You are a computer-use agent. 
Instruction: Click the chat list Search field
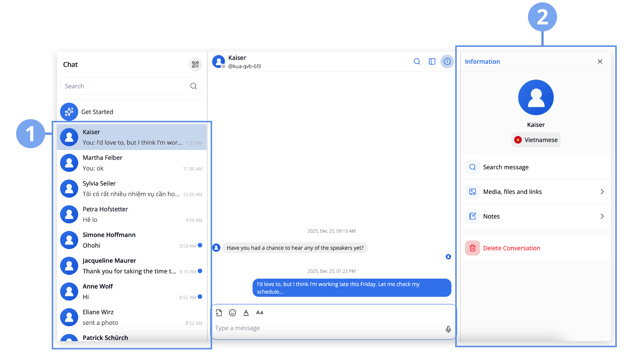click(x=125, y=86)
